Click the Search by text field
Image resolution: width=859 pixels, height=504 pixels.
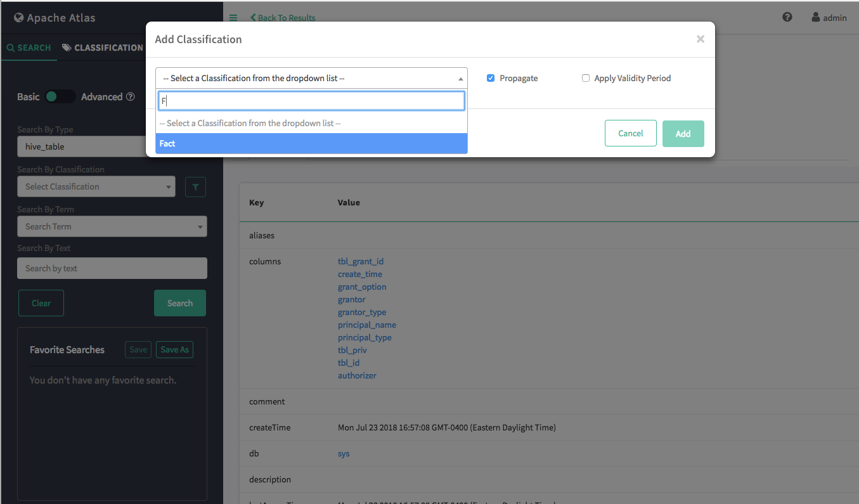click(x=112, y=268)
